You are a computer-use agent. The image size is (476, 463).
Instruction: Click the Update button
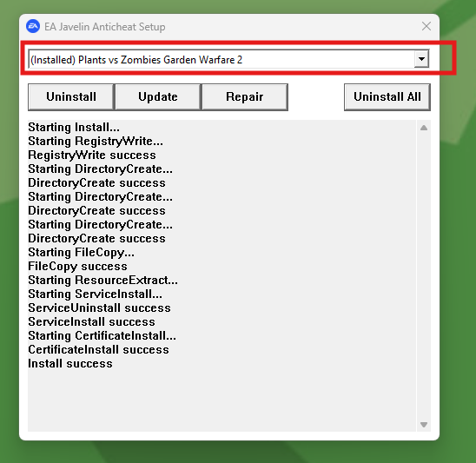pos(158,96)
